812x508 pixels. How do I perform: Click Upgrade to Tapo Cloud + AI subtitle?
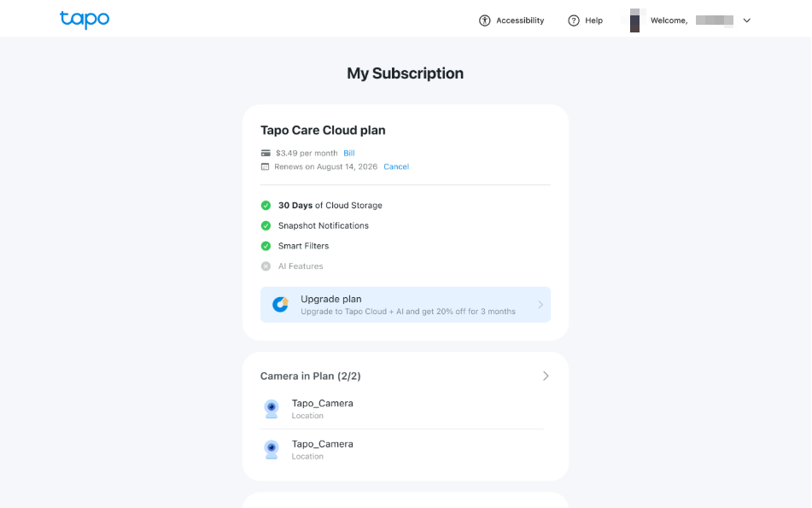[407, 312]
